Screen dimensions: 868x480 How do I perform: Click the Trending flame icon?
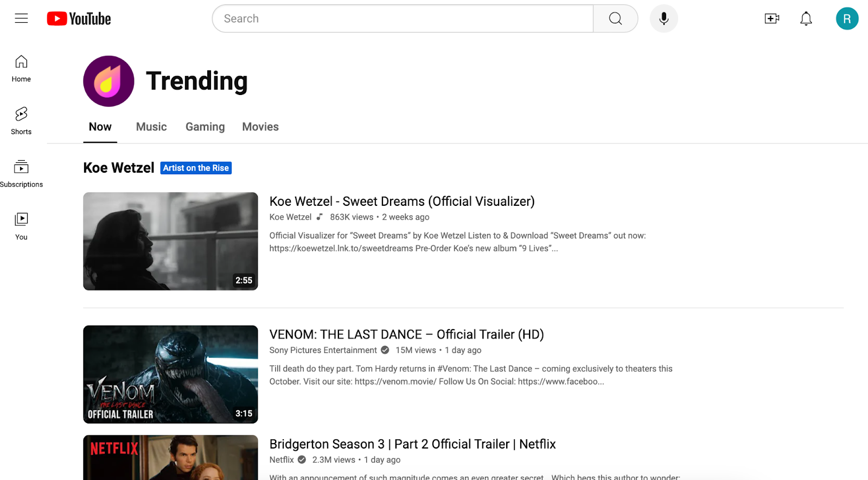click(108, 81)
